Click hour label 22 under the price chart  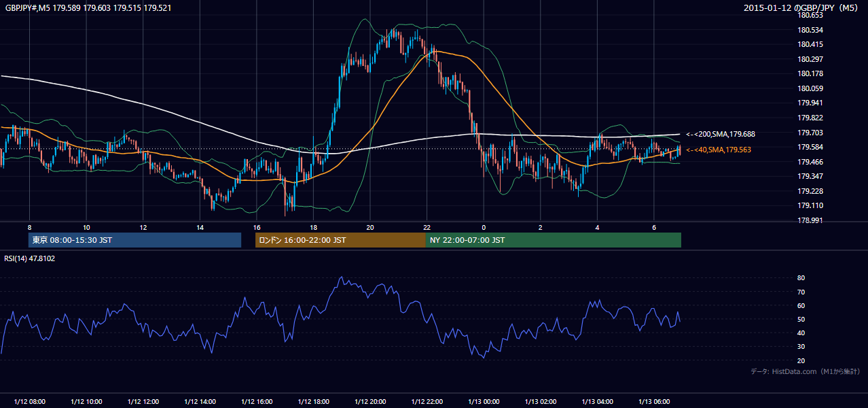(x=427, y=227)
